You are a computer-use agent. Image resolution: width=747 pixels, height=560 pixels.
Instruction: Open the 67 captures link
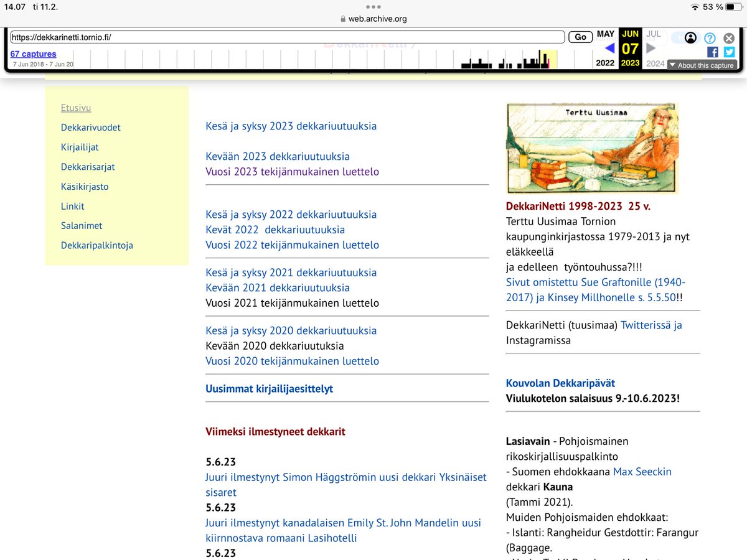click(33, 54)
